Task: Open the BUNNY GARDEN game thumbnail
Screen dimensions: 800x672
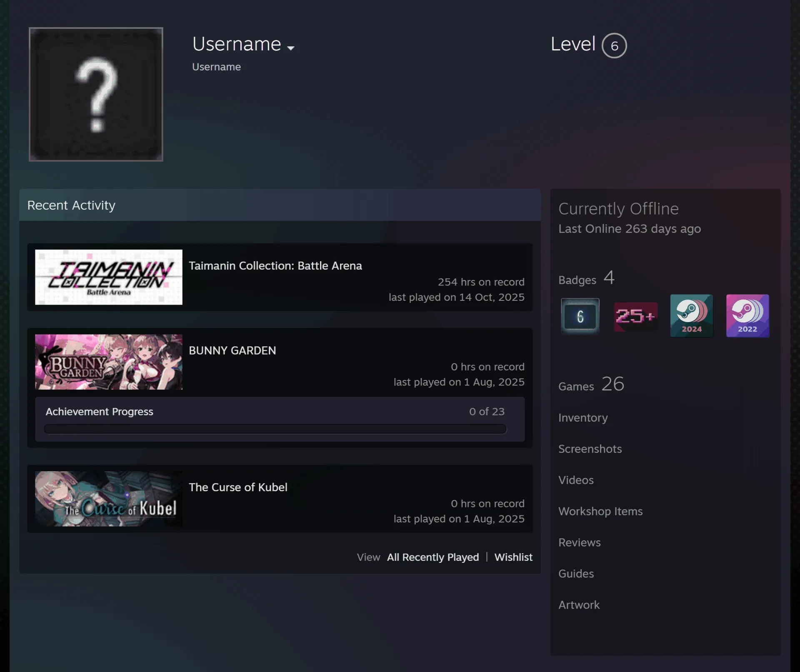Action: 109,362
